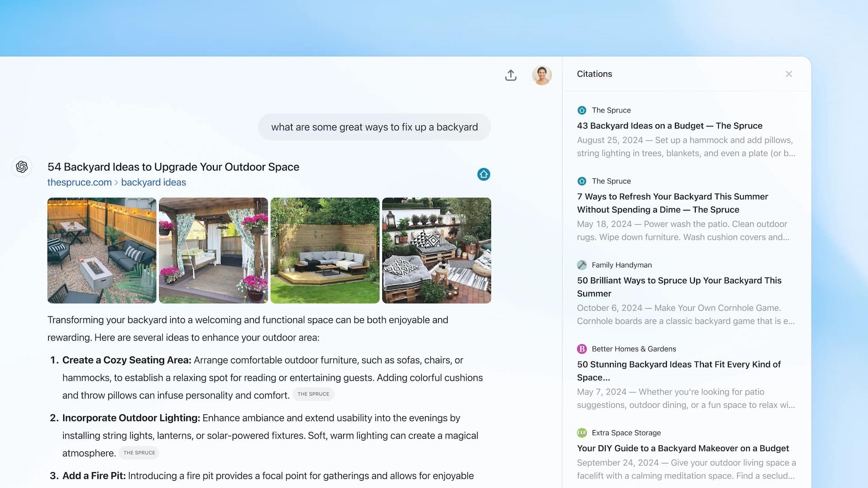This screenshot has width=868, height=488.
Task: Click Family Handyman favicon in citations
Action: pos(582,264)
